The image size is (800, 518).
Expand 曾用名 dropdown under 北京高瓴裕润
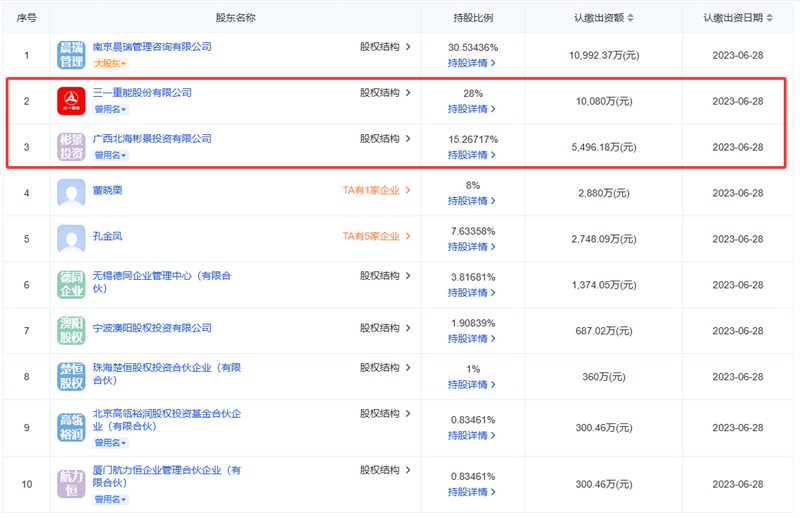[x=110, y=443]
